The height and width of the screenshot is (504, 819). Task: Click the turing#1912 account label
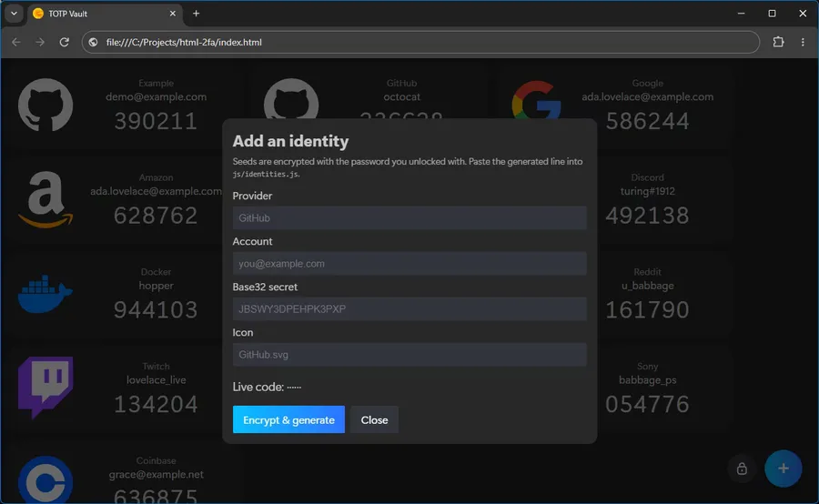coord(648,191)
